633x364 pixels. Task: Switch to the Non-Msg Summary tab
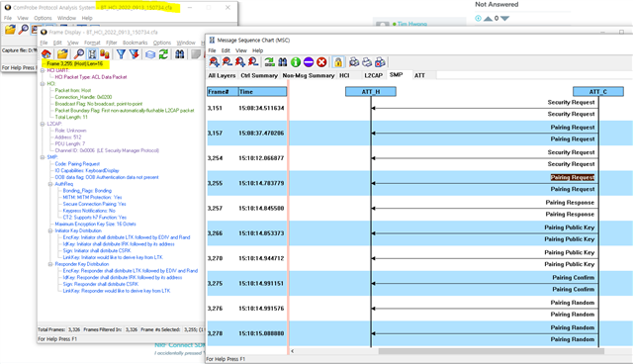pos(309,75)
